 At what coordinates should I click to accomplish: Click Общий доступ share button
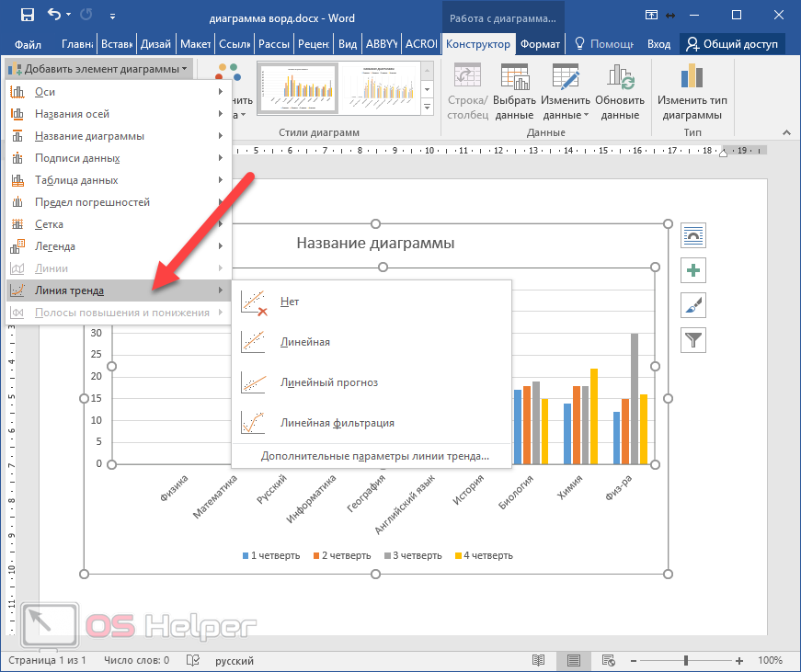pyautogui.click(x=732, y=44)
